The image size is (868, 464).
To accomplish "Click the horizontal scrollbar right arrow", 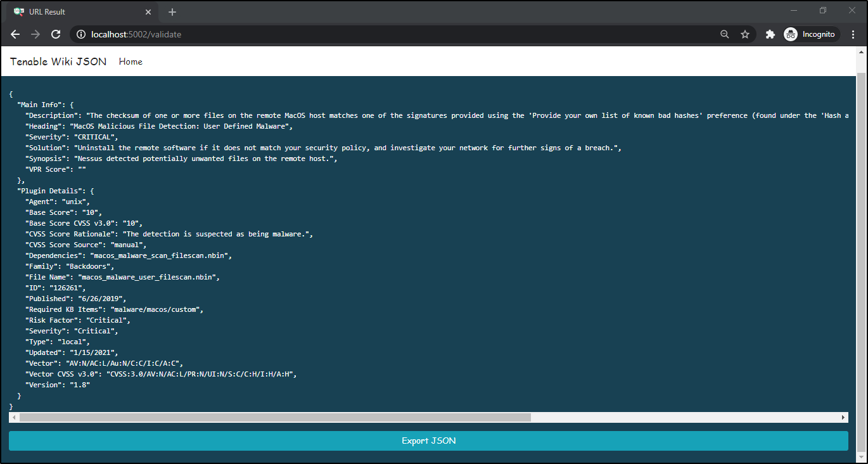I will click(843, 417).
